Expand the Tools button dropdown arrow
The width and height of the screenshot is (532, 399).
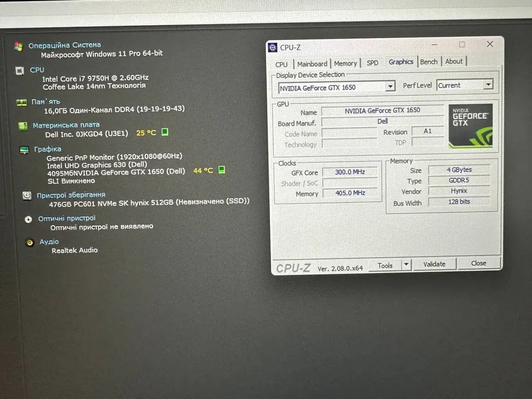(406, 265)
